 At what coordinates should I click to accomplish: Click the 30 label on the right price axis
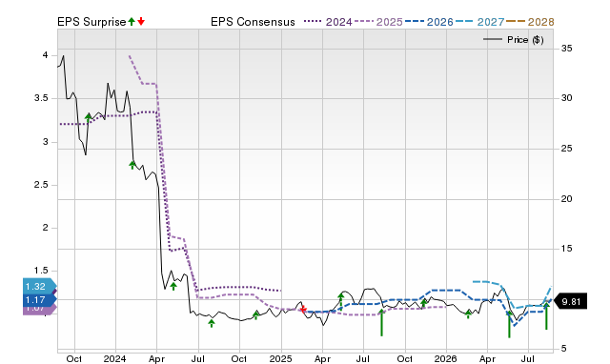tap(567, 98)
